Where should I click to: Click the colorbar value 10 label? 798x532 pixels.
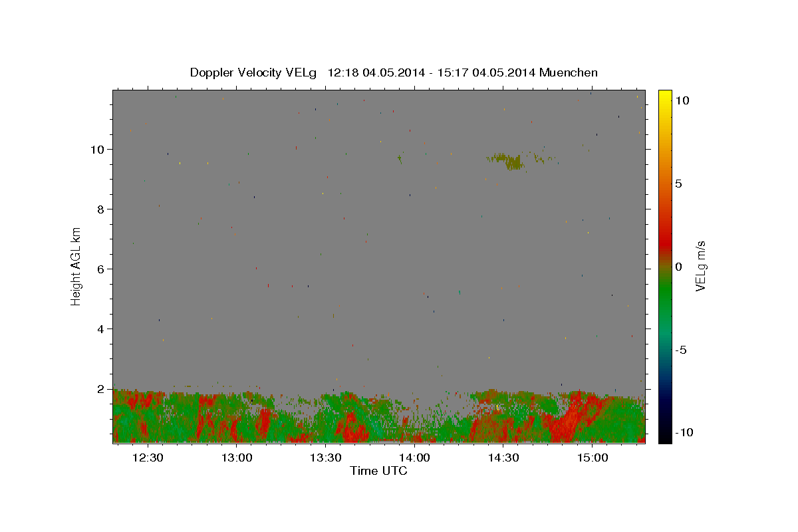point(682,100)
